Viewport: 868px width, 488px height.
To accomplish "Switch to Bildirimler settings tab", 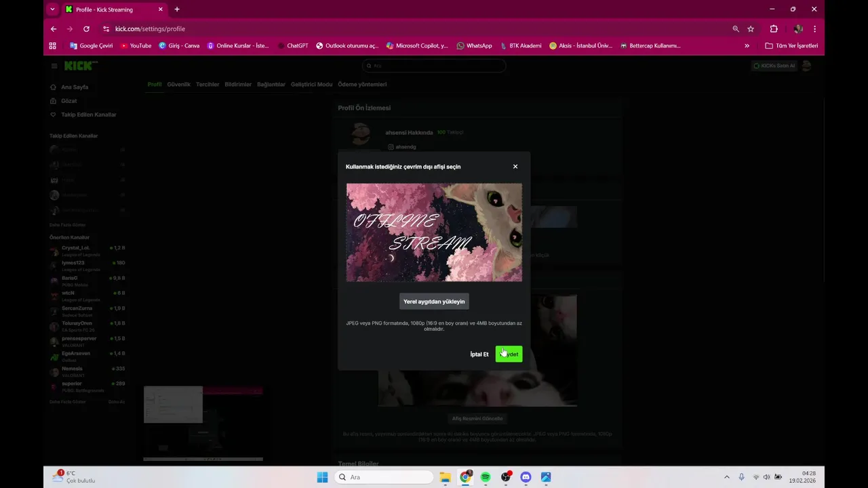I will tap(238, 85).
